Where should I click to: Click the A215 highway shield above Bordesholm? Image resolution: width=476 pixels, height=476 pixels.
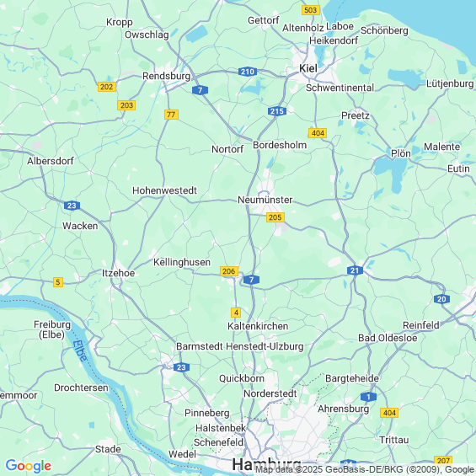click(x=277, y=111)
